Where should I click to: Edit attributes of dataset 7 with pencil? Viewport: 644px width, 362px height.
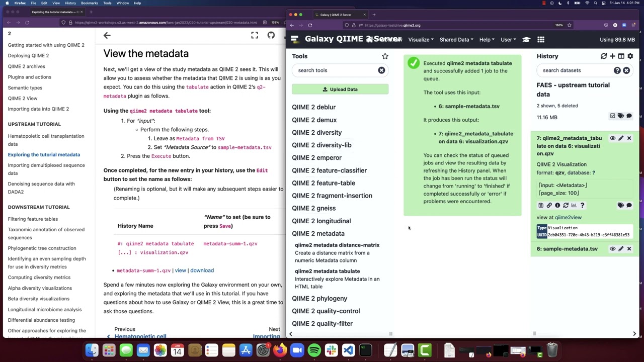click(621, 138)
